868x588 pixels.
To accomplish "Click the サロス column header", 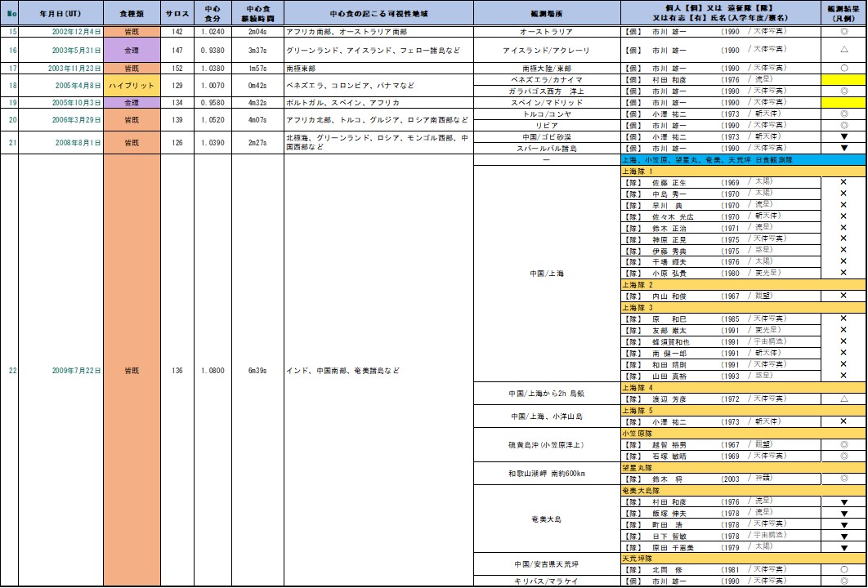I will [177, 14].
